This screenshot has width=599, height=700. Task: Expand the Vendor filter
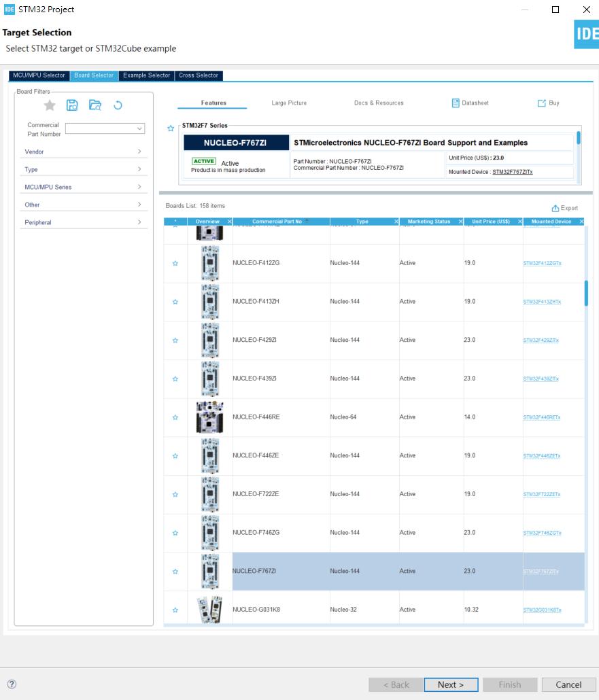pyautogui.click(x=83, y=152)
